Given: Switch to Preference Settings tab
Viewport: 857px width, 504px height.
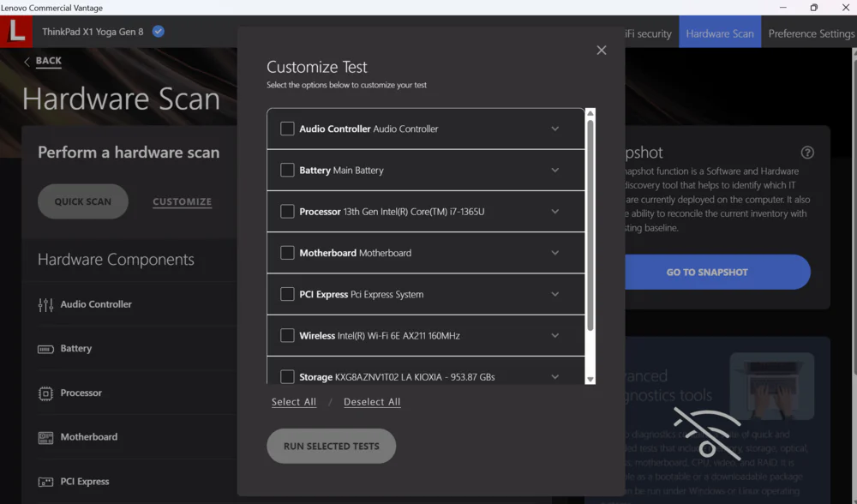Looking at the screenshot, I should [x=811, y=33].
